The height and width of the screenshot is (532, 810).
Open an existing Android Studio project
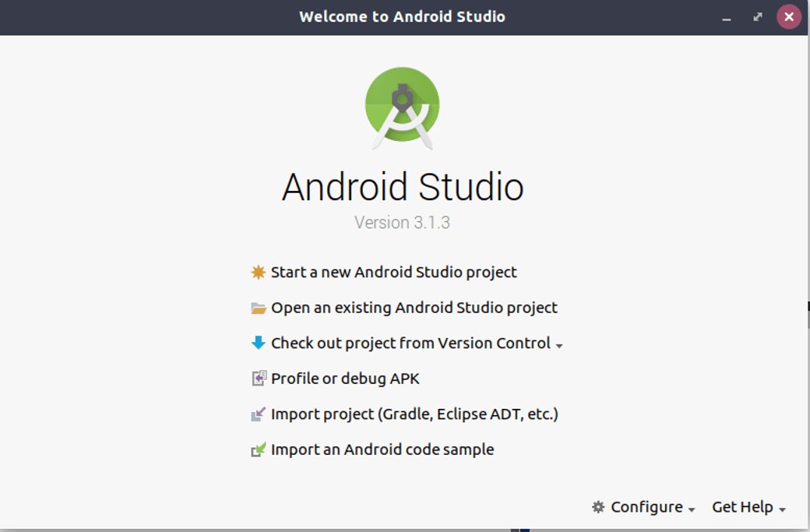pos(414,308)
